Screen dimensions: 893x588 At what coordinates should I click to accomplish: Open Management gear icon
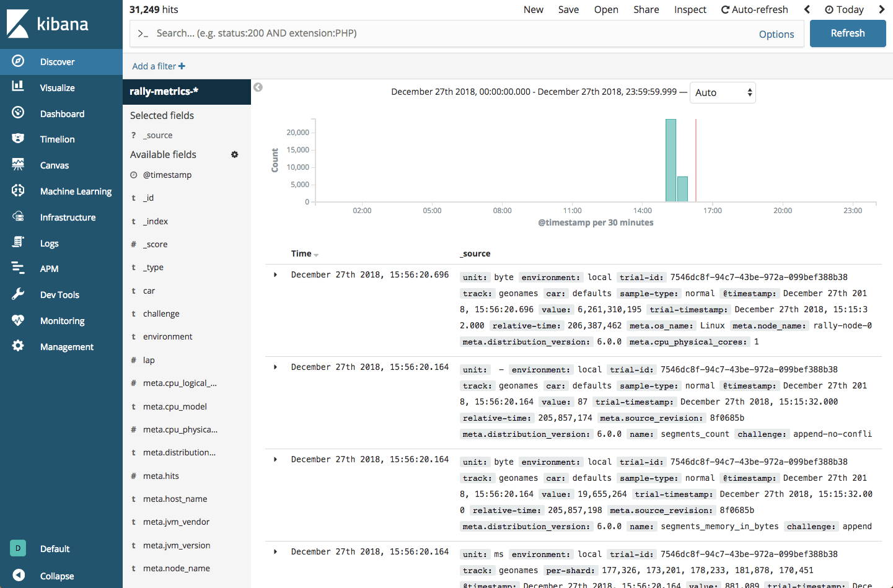(x=18, y=346)
